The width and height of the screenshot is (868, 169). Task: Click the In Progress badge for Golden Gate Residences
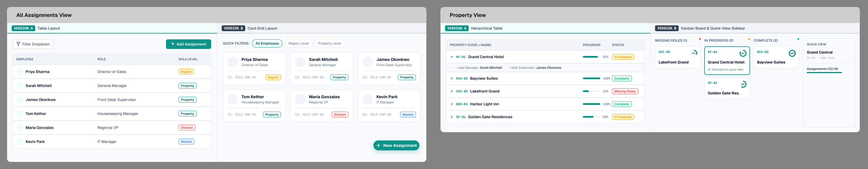(x=623, y=117)
